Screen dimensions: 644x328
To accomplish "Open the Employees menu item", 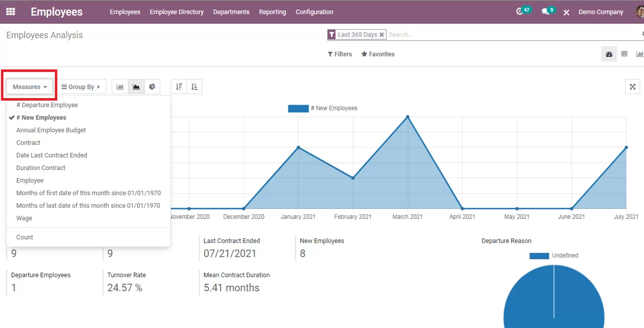I will click(125, 12).
